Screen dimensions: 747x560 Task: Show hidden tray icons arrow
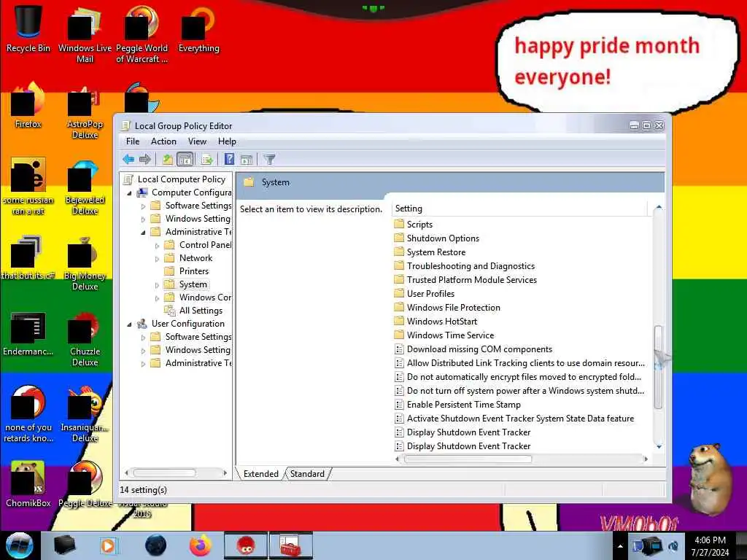pyautogui.click(x=620, y=546)
